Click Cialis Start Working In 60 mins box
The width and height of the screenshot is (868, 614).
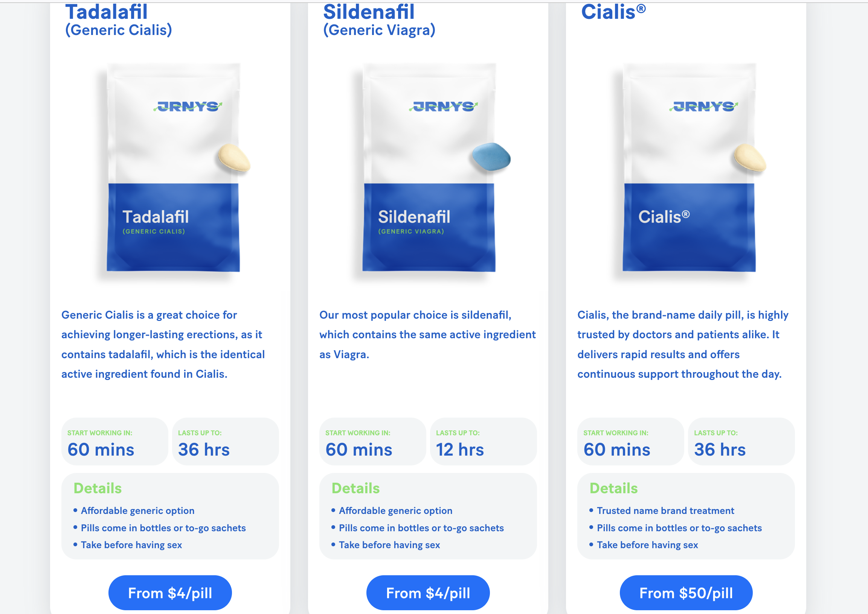(x=630, y=441)
